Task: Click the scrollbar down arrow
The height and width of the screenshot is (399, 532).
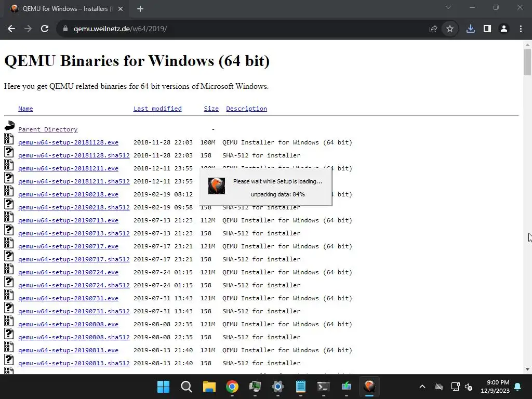Action: tap(527, 369)
